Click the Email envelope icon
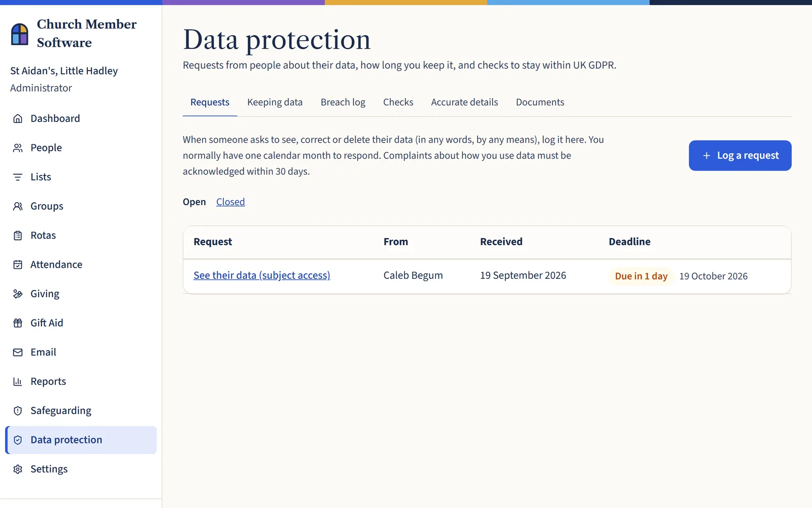Viewport: 812px width, 508px height. click(x=18, y=352)
